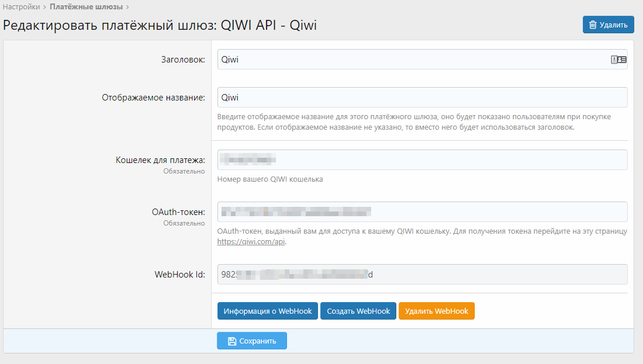This screenshot has width=643, height=364.
Task: Open the https://qiwi.com/api link
Action: 251,242
